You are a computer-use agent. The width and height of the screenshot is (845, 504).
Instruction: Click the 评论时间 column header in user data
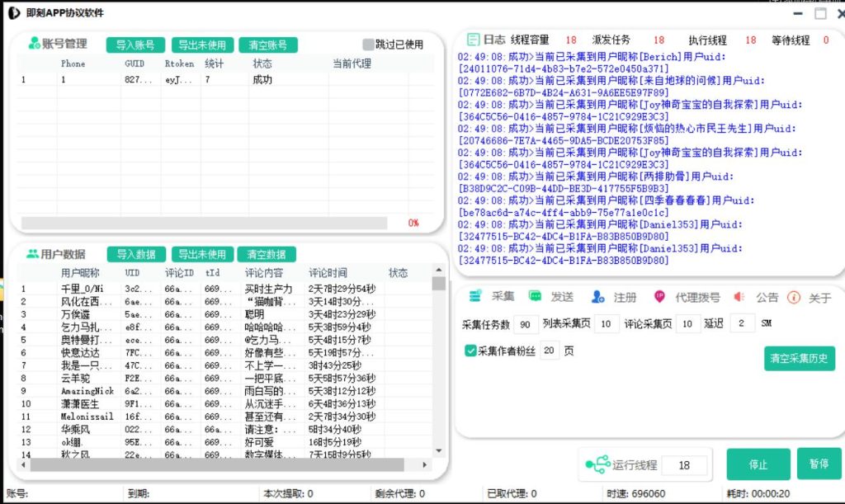328,273
